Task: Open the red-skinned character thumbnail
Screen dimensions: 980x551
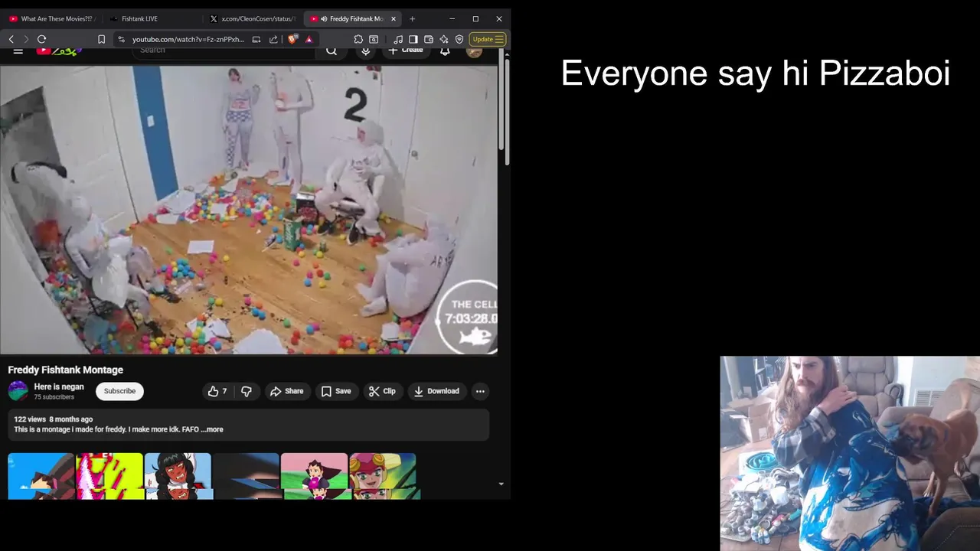Action: (178, 476)
